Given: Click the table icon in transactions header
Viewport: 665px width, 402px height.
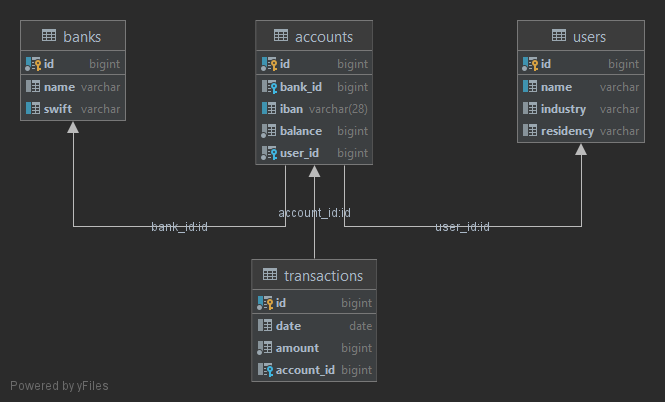Looking at the screenshot, I should [x=270, y=274].
